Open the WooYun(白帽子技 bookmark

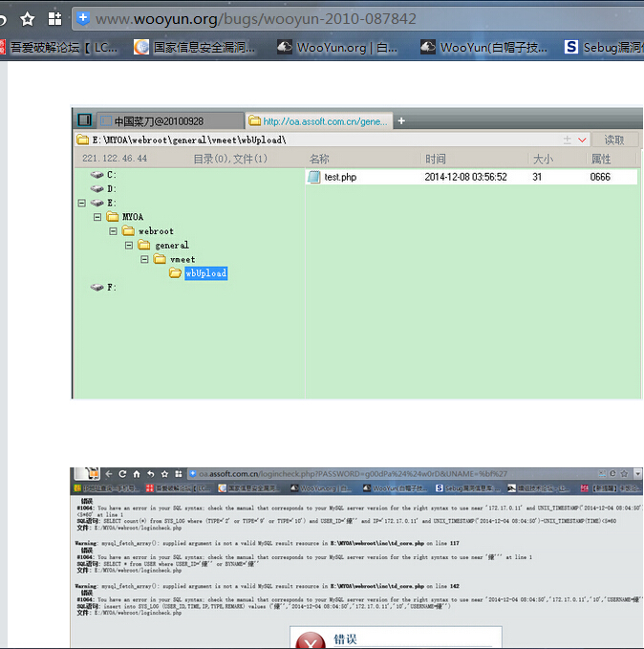[x=483, y=48]
